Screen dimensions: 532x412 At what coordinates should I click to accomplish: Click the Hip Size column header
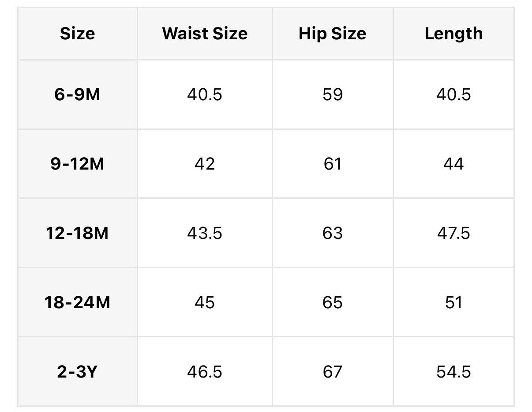point(332,34)
